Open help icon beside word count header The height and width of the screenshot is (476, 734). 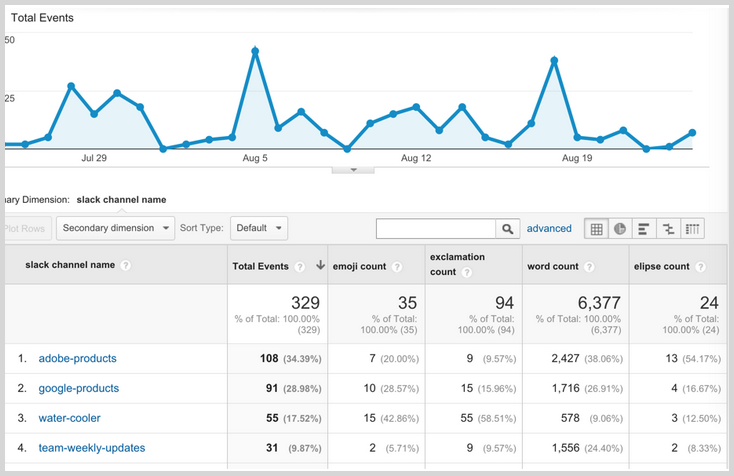pyautogui.click(x=589, y=267)
